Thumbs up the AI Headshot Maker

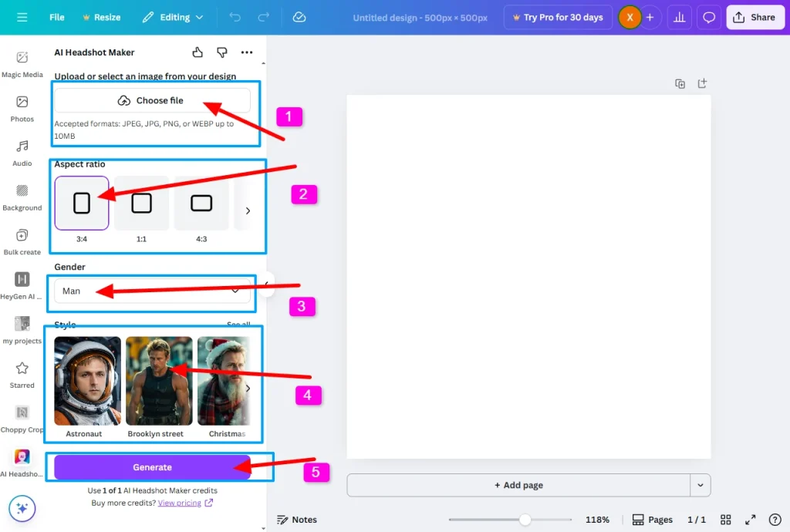pos(197,52)
